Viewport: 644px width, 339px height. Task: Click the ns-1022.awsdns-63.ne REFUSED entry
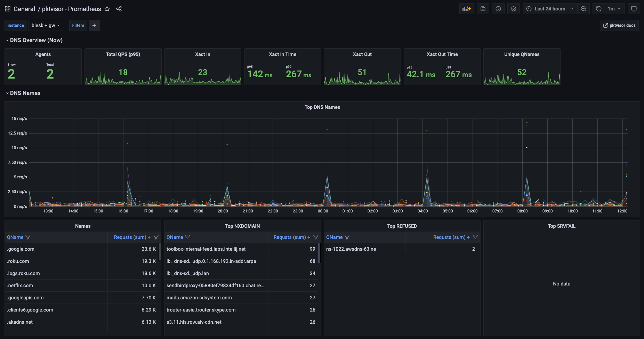coord(351,249)
